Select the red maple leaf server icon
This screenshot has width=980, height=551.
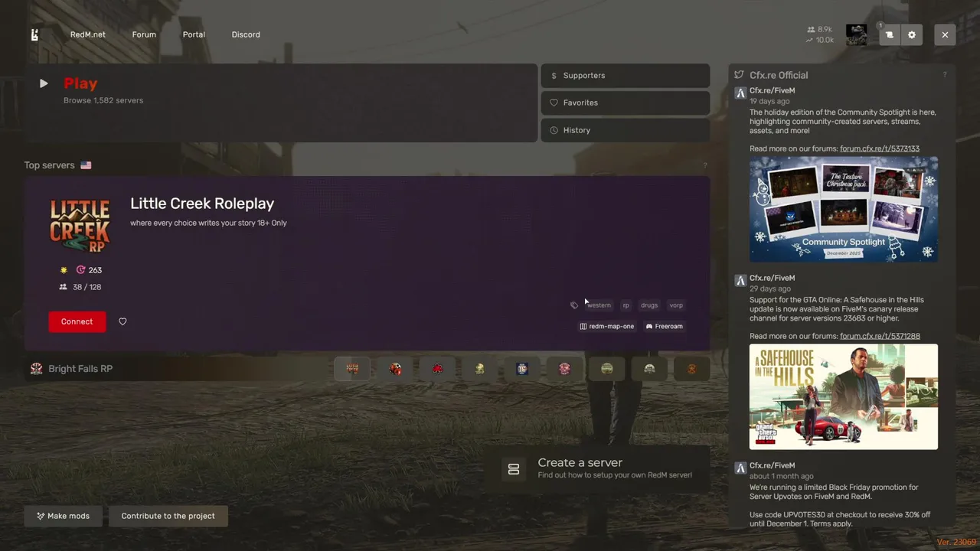click(437, 369)
